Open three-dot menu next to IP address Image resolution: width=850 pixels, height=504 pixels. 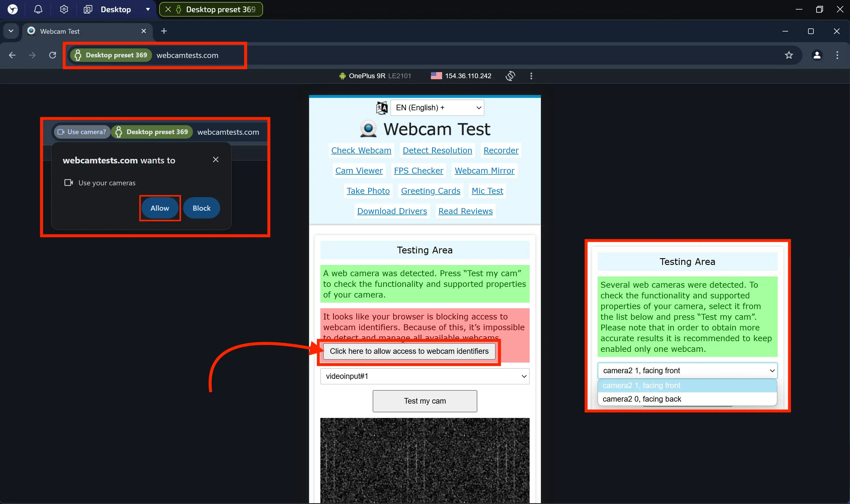point(531,76)
